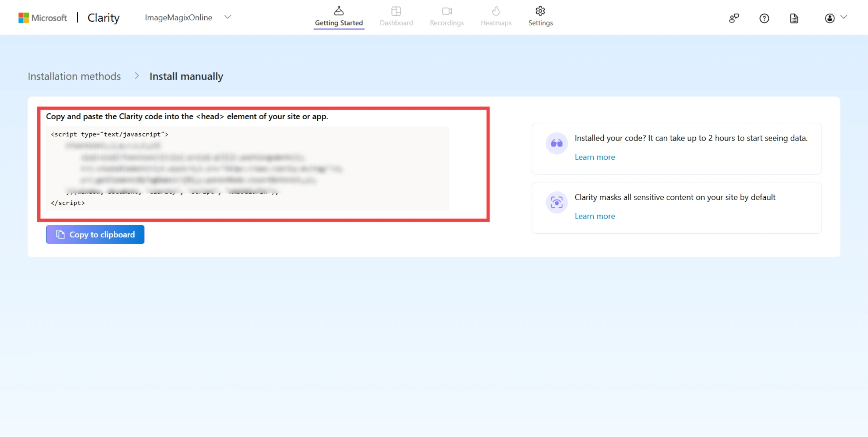
Task: Go back to Installation methods breadcrumb
Action: (74, 76)
